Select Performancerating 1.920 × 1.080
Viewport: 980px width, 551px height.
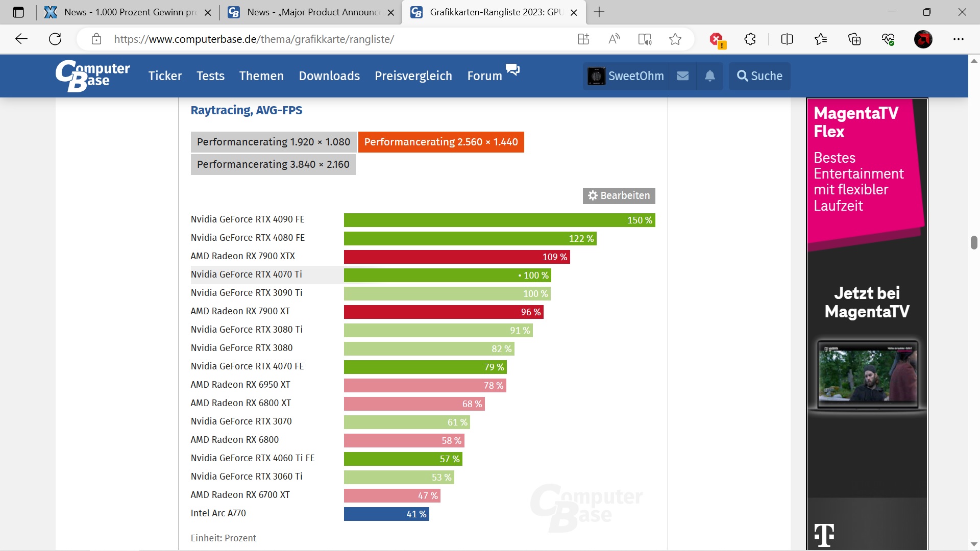coord(273,142)
